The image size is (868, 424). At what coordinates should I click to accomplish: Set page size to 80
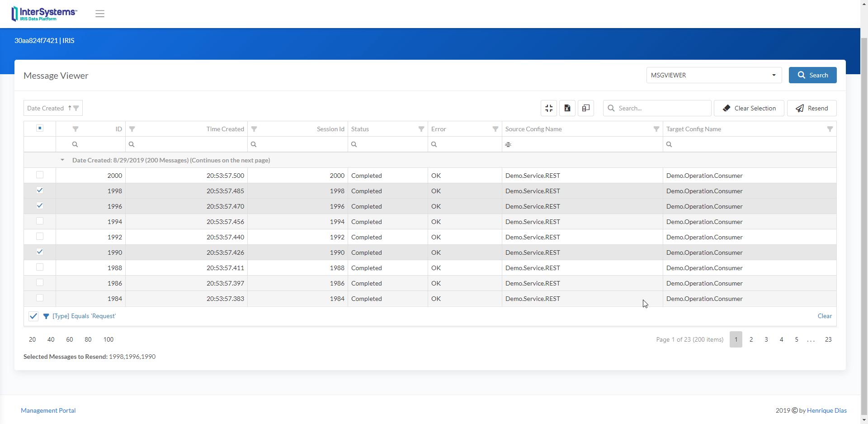(88, 339)
